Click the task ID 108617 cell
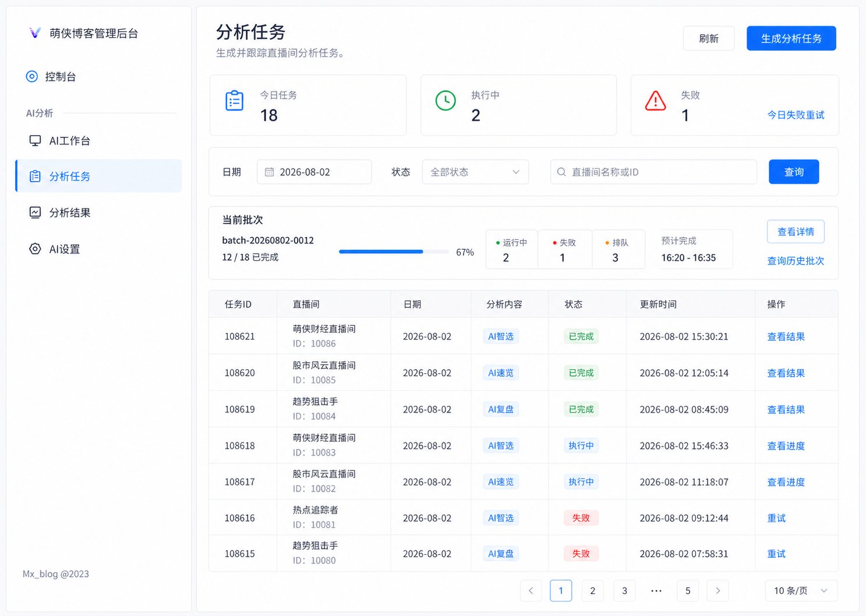Image resolution: width=866 pixels, height=616 pixels. tap(240, 482)
